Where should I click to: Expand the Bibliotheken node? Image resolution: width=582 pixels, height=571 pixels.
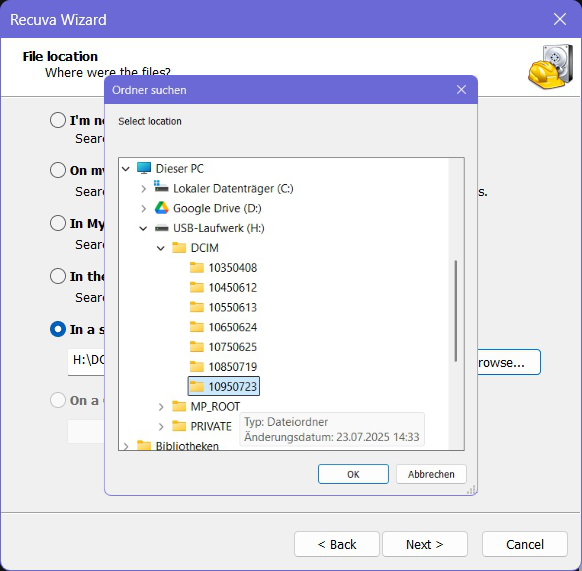pos(126,446)
